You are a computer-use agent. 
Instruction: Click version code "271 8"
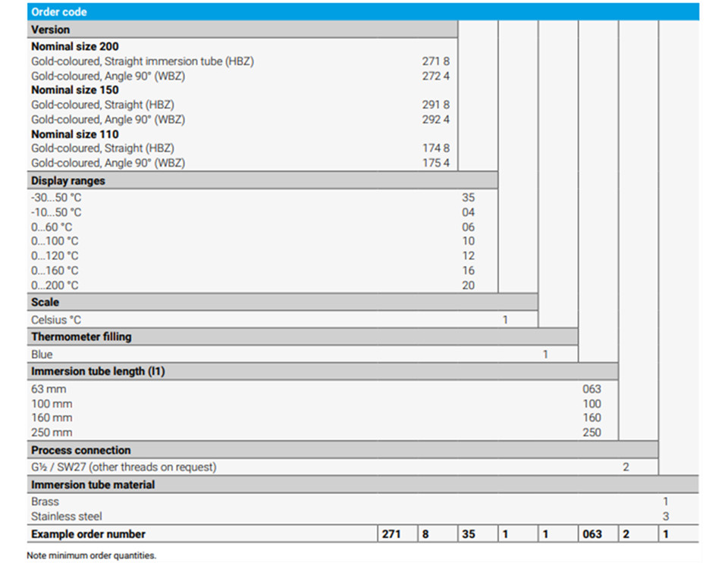coord(435,61)
